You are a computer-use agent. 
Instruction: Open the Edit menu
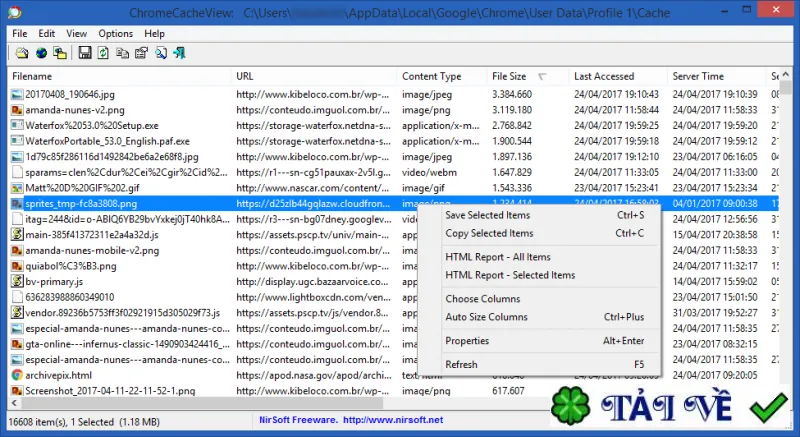[46, 34]
